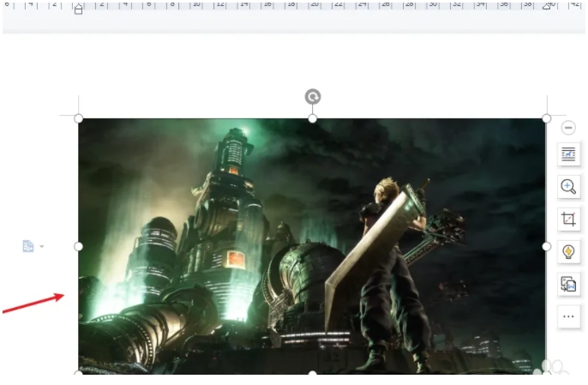Click the picture-to-text convert icon
This screenshot has width=588, height=385.
[x=568, y=285]
